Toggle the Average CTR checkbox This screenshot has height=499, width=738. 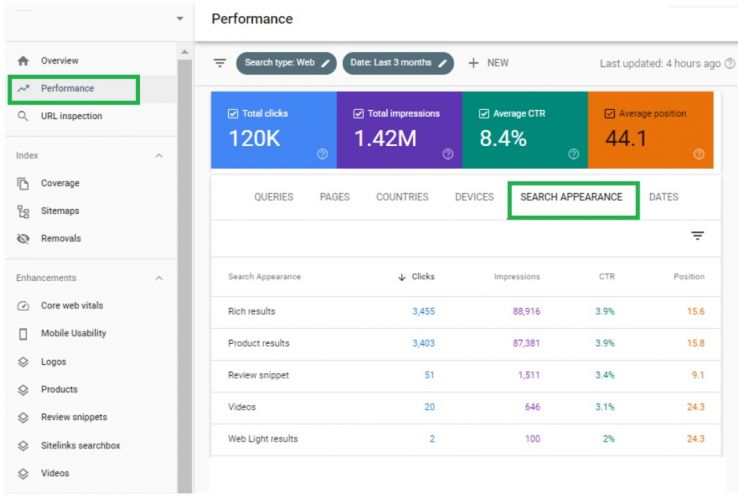tap(485, 113)
